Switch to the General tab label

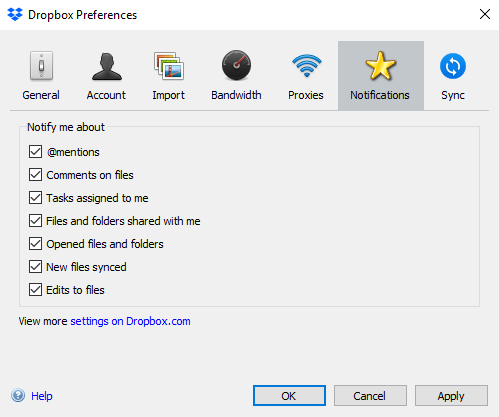tap(41, 95)
